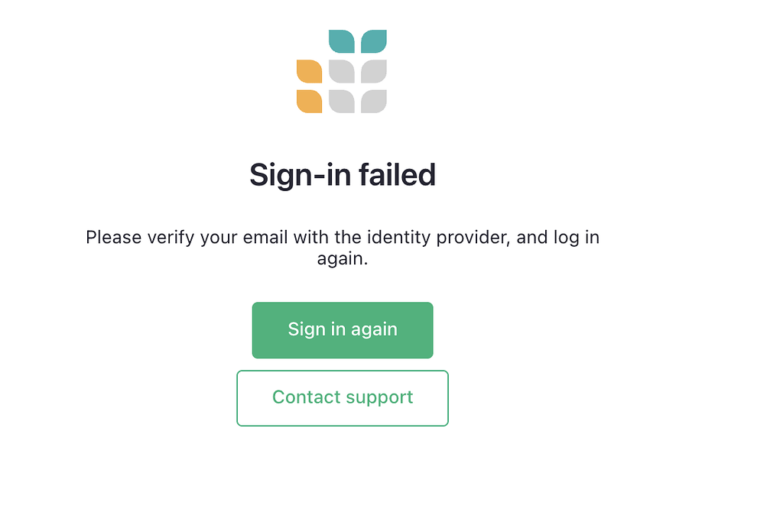783x532 pixels.
Task: Click the second line ending with again
Action: pyautogui.click(x=343, y=258)
